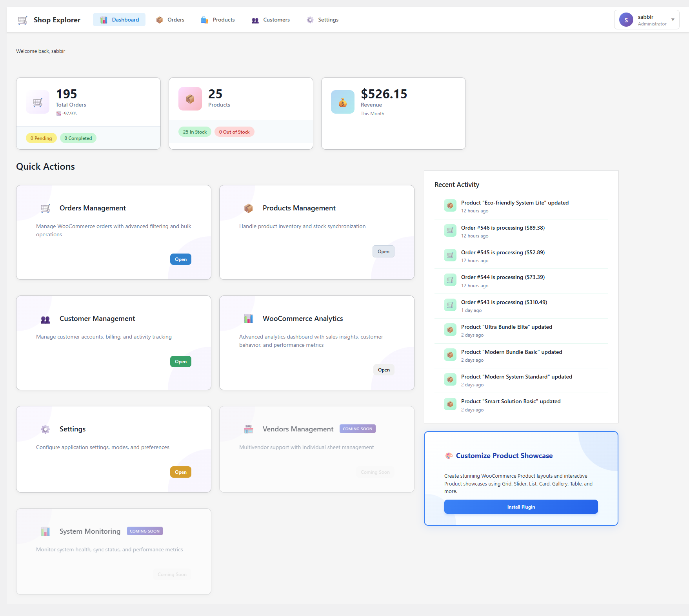Click the Customer Management people icon
The width and height of the screenshot is (689, 616).
tap(45, 319)
